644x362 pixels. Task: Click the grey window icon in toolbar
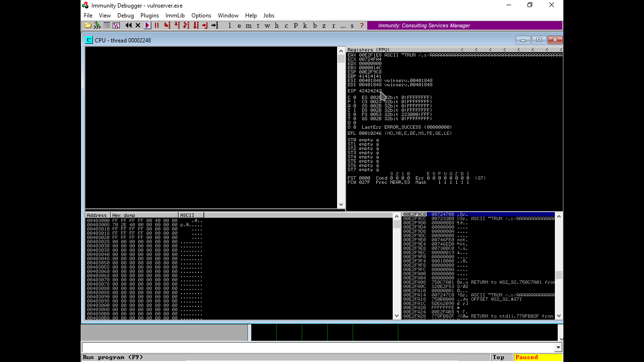(107, 25)
